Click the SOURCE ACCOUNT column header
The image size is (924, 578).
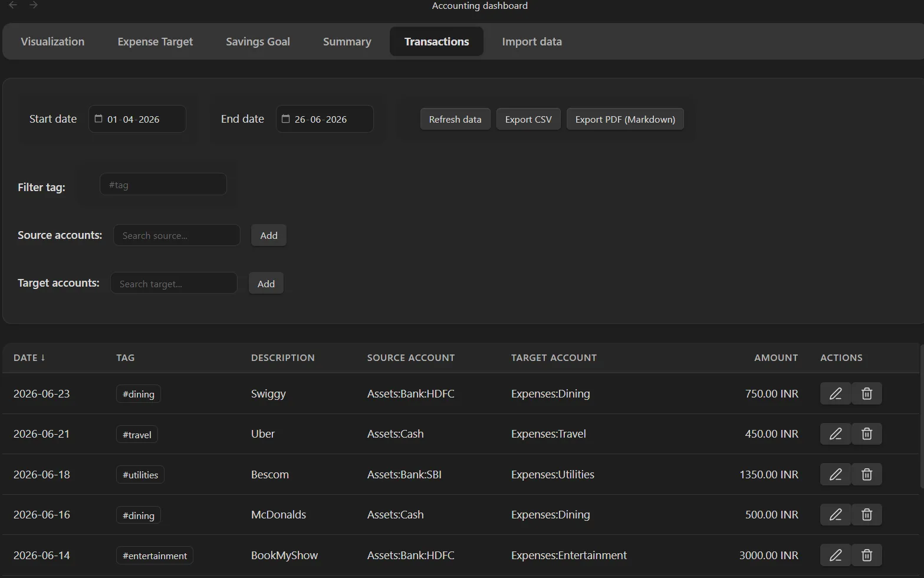411,357
